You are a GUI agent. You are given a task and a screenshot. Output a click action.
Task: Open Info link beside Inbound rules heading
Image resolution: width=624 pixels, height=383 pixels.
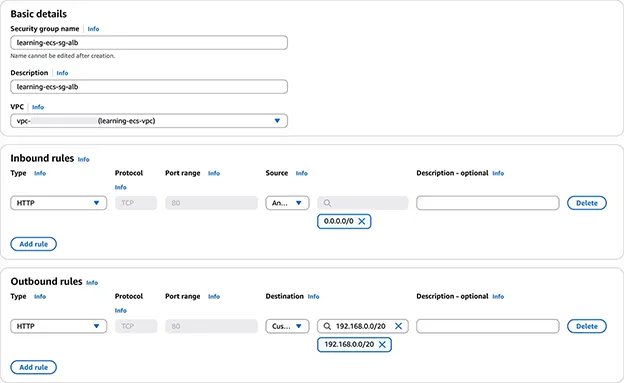pyautogui.click(x=84, y=159)
